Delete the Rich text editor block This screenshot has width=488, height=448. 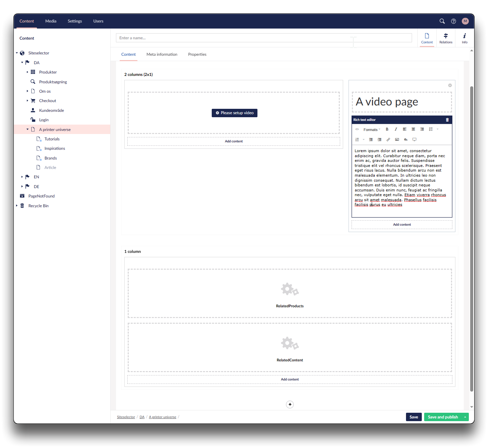[447, 120]
